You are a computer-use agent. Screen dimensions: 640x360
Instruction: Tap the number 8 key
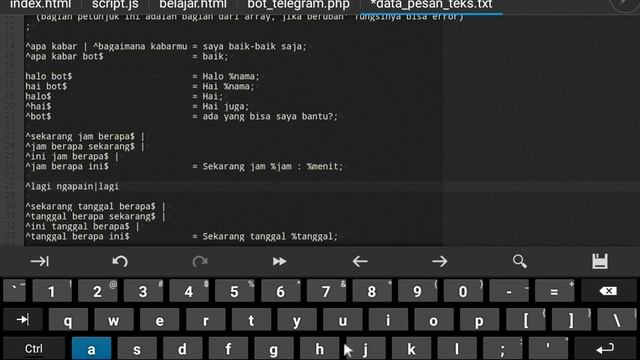372,291
